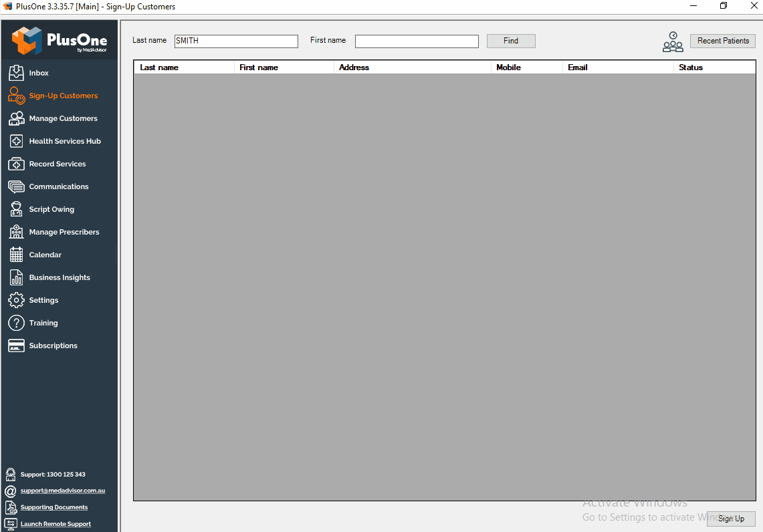The height and width of the screenshot is (532, 763).
Task: Click the email at-sign icon
Action: (x=10, y=491)
